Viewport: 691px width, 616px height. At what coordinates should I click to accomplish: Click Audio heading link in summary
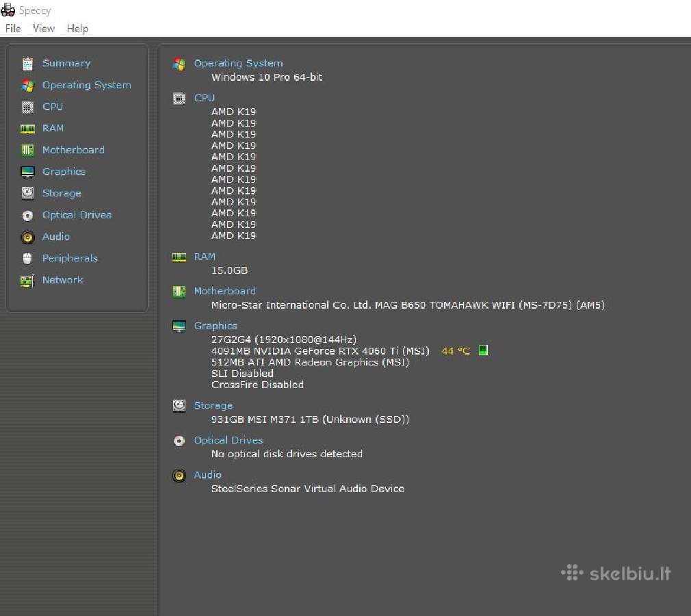(x=207, y=475)
